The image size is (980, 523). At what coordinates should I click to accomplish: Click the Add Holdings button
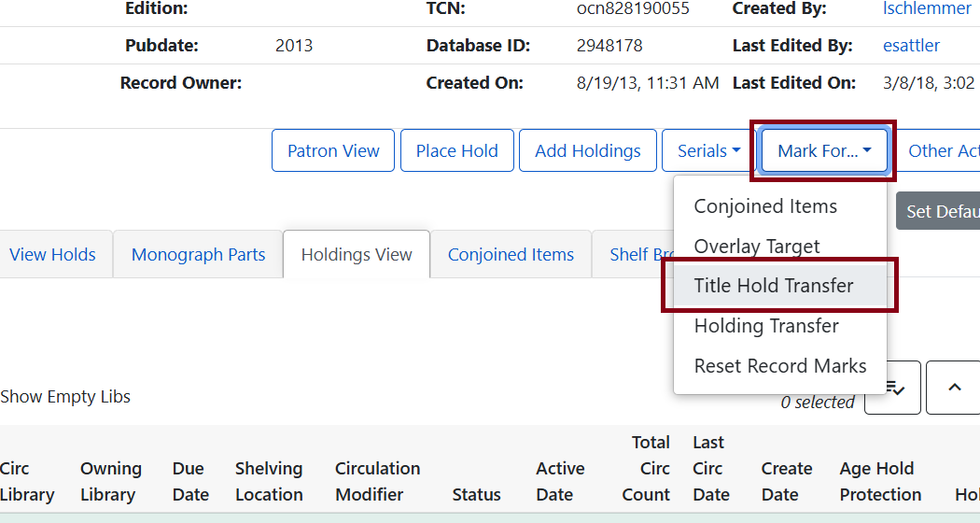(x=587, y=150)
